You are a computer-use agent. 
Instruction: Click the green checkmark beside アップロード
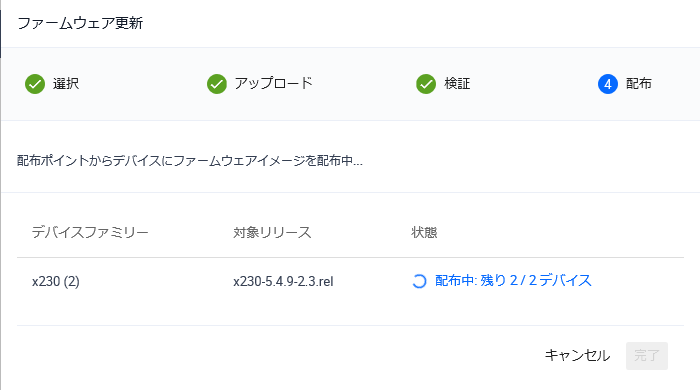pyautogui.click(x=217, y=84)
